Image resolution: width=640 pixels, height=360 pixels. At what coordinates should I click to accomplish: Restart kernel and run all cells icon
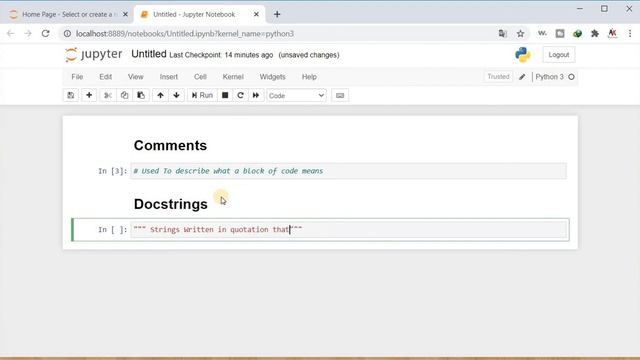tap(256, 96)
